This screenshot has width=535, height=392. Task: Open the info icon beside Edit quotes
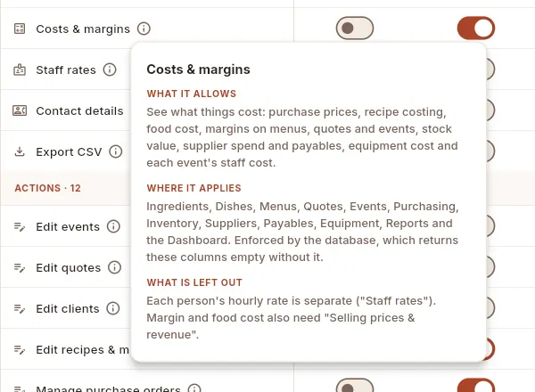tap(115, 267)
